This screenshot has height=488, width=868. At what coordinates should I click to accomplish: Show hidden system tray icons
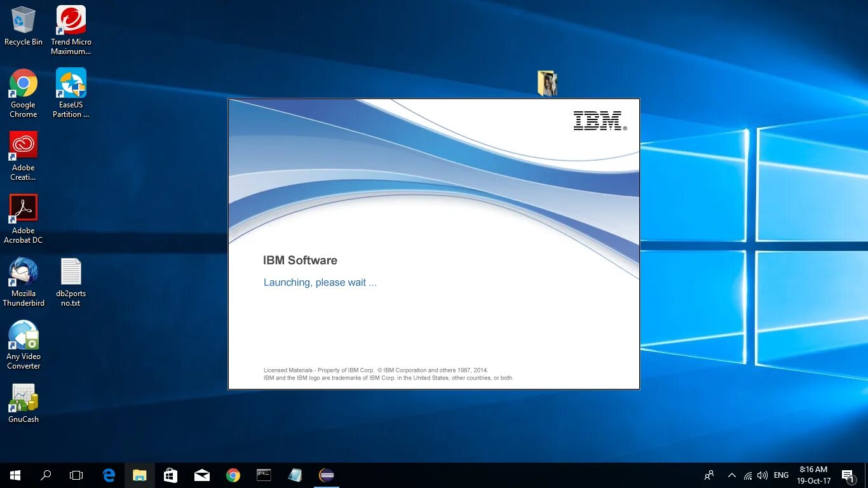click(x=731, y=475)
